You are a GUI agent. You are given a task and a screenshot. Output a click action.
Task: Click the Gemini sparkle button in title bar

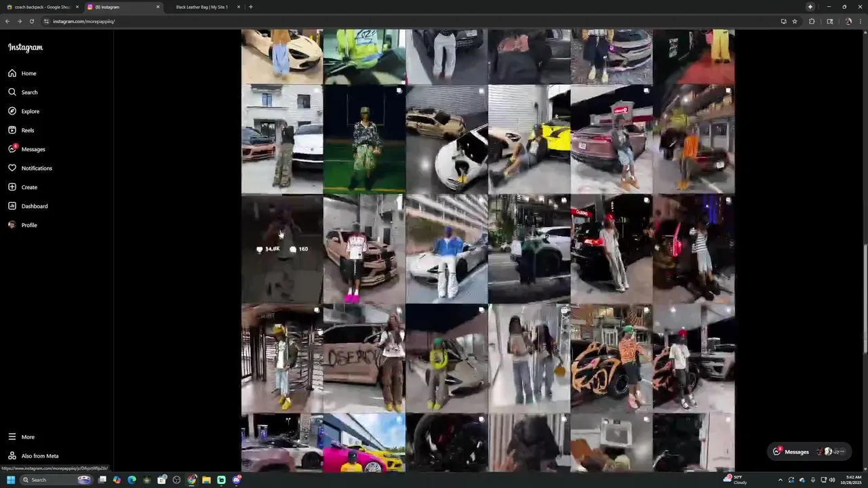click(x=810, y=7)
